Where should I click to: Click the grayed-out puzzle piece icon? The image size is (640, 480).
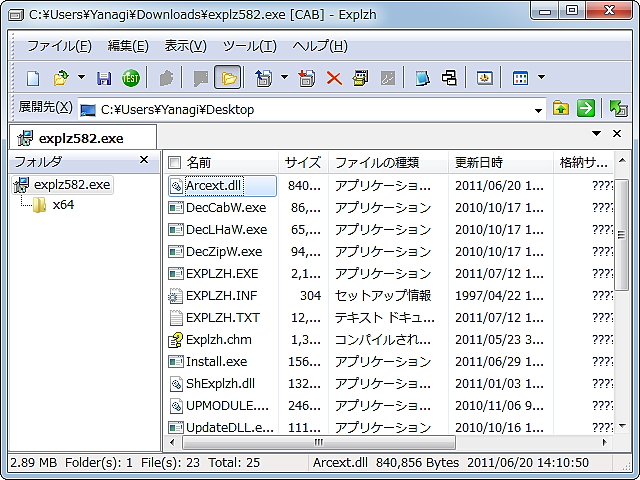[x=166, y=78]
